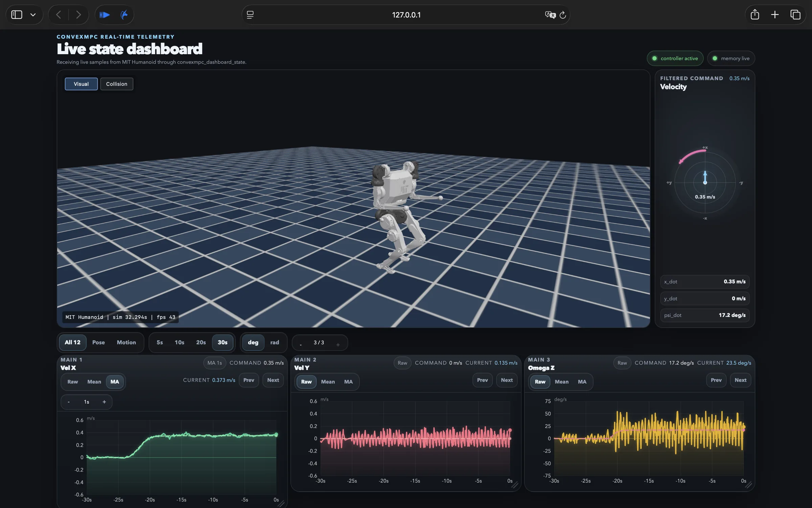Toggle the Safari sidebar button

point(17,15)
